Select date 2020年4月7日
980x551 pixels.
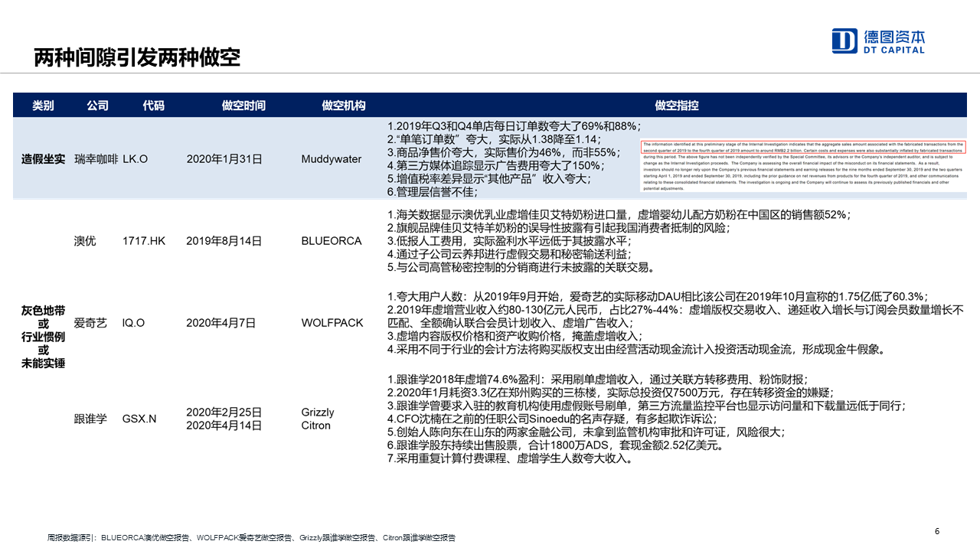[x=221, y=323]
